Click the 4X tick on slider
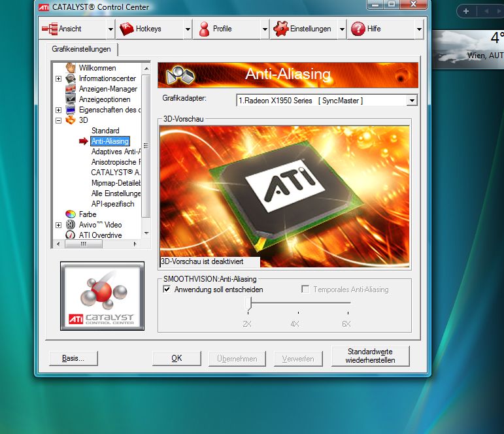The height and width of the screenshot is (434, 504). click(x=298, y=312)
